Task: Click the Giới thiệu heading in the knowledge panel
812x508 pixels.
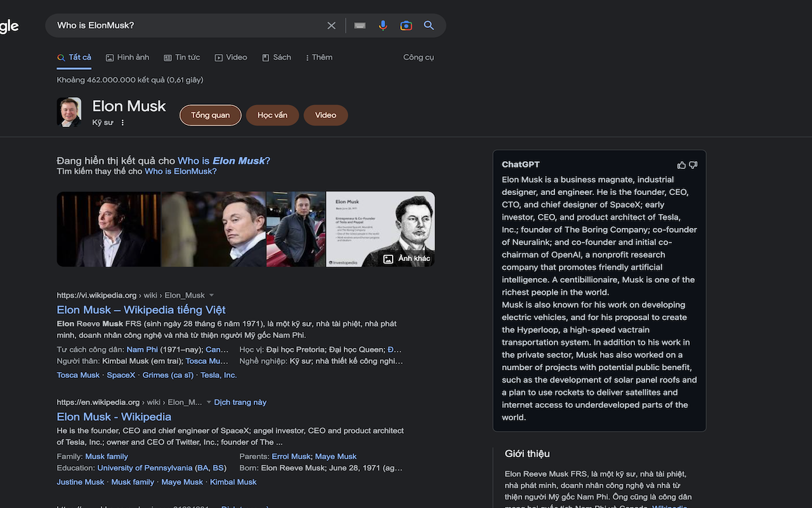Action: (527, 453)
